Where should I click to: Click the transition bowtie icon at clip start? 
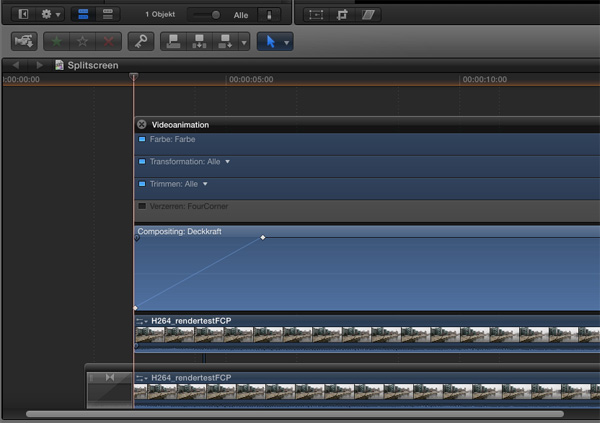pos(110,377)
